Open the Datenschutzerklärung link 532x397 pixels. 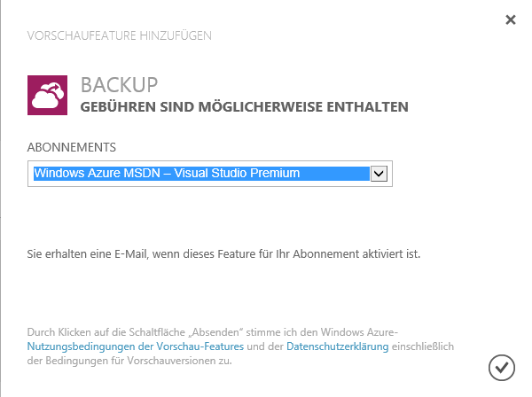click(x=337, y=347)
